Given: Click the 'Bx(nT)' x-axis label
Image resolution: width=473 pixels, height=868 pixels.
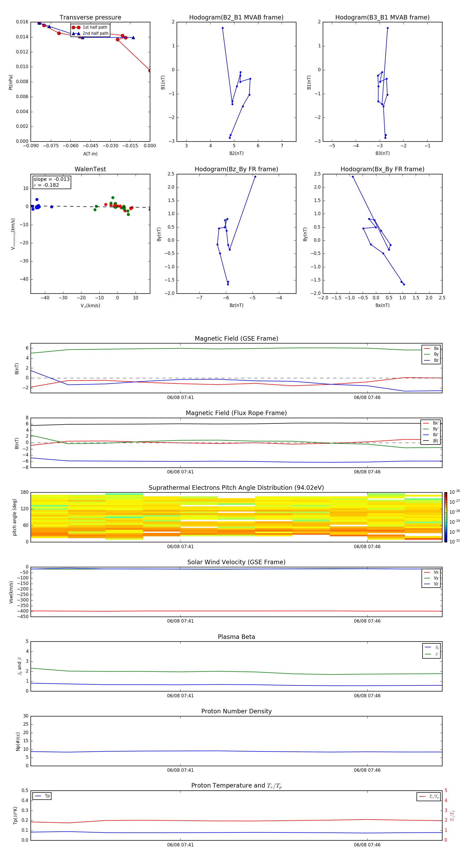Looking at the screenshot, I should pos(382,305).
